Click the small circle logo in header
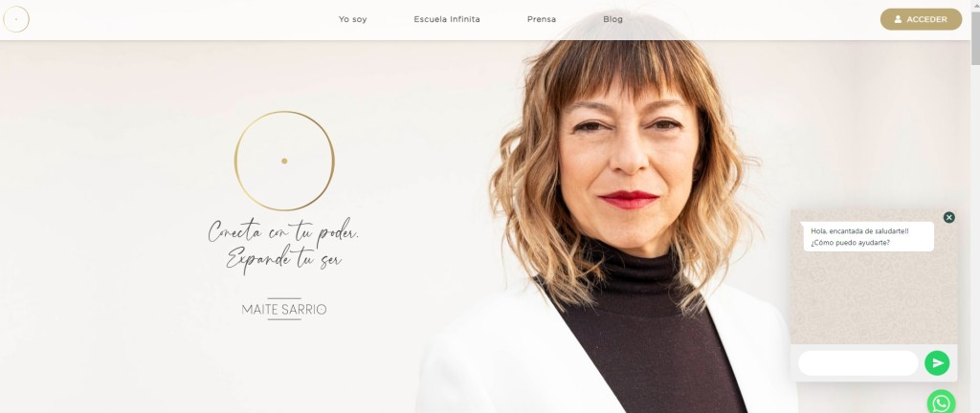980x413 pixels. click(x=16, y=19)
